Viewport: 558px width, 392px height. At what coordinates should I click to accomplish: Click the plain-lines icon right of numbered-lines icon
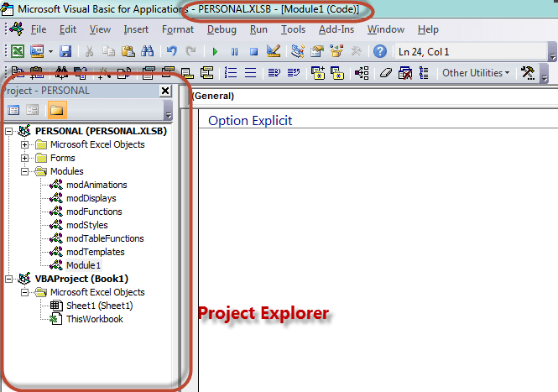coord(251,73)
